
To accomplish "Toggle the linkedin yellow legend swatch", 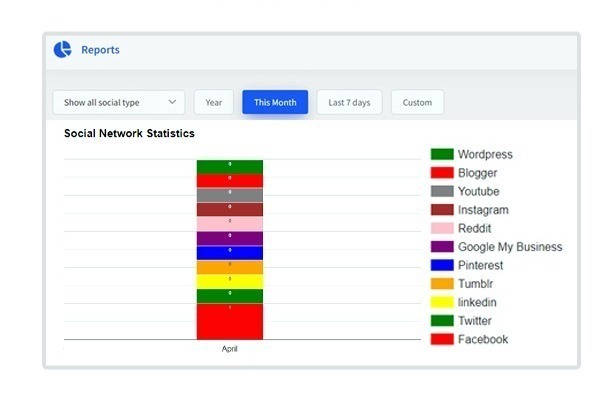I will [x=442, y=302].
